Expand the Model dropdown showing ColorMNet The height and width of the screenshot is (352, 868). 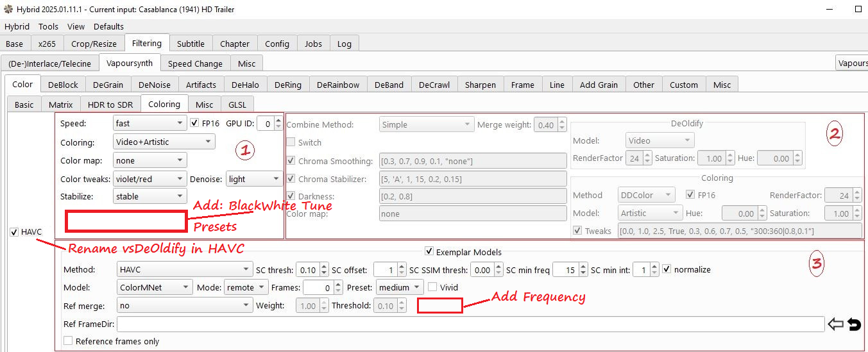pos(155,288)
